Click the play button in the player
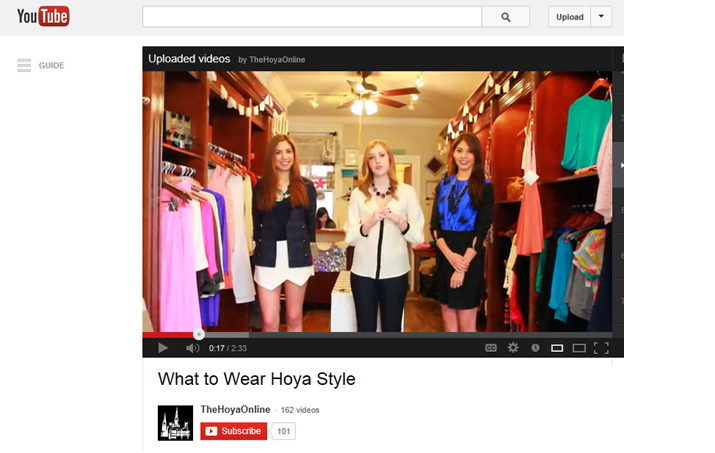The width and height of the screenshot is (715, 453). pyautogui.click(x=163, y=348)
